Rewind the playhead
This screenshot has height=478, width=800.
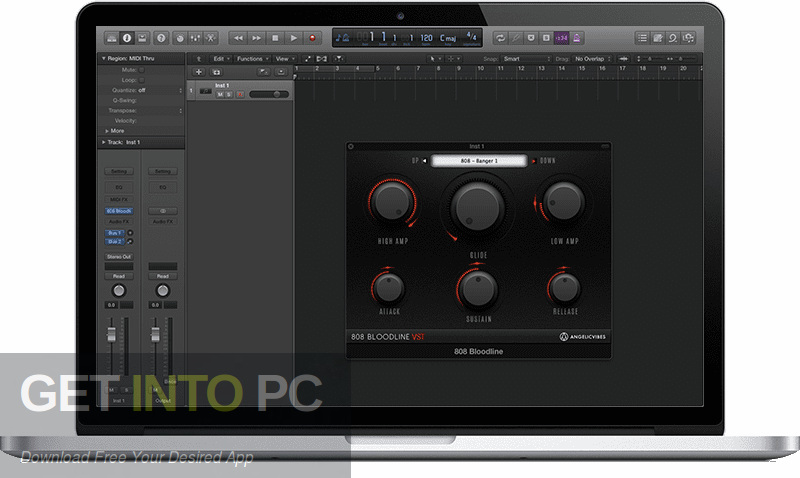(x=238, y=38)
